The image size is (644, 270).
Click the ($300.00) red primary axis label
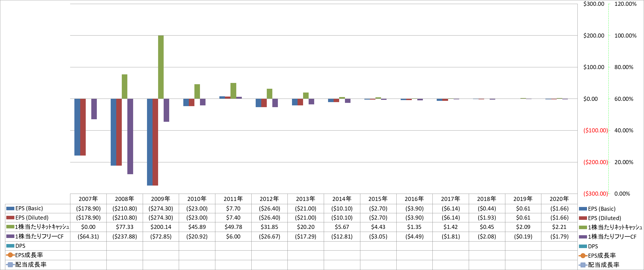point(596,194)
